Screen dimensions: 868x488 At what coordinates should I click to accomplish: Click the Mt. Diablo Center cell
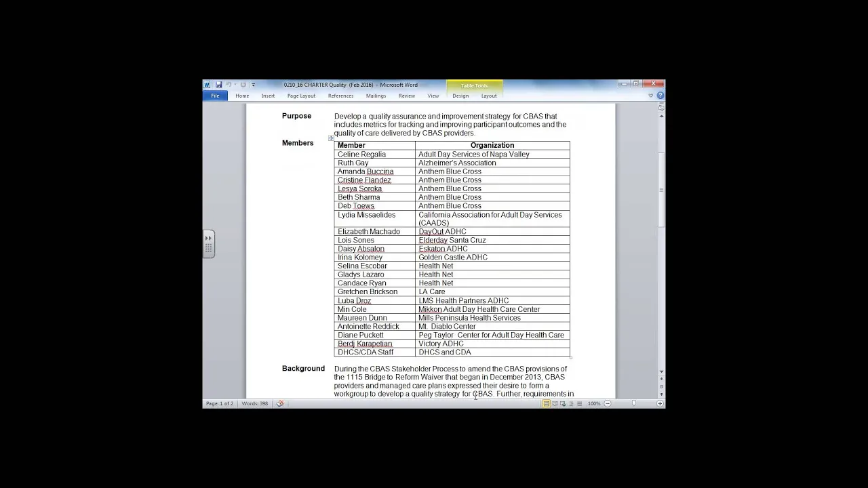492,326
